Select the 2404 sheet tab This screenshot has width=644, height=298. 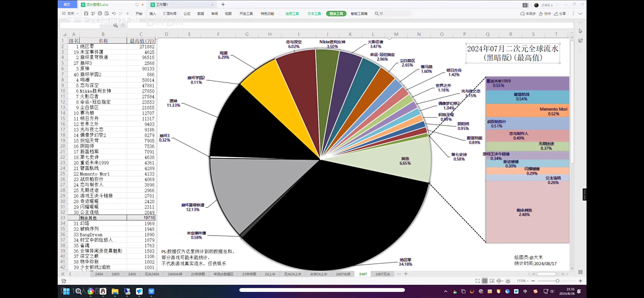[99, 274]
